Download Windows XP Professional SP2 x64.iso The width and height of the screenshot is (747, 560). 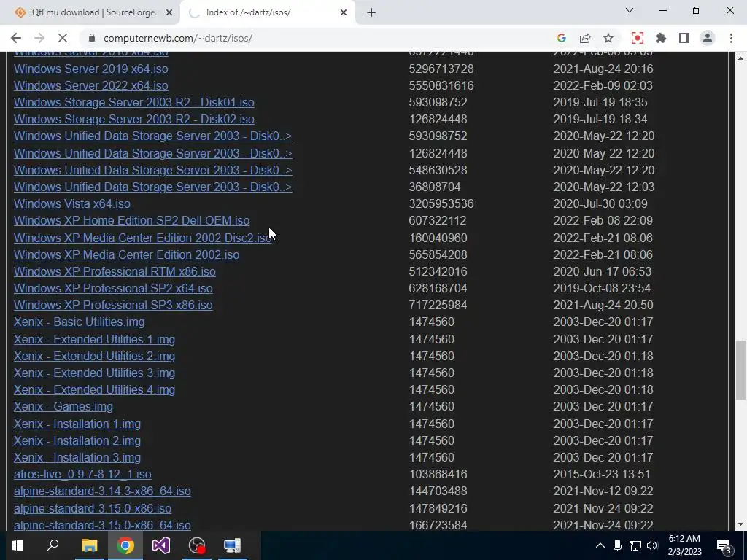coord(113,288)
